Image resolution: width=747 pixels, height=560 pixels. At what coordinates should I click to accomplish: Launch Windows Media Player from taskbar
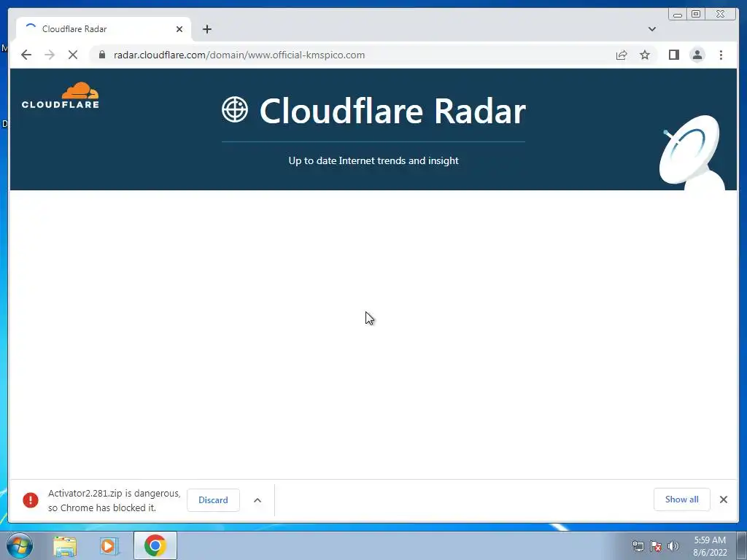[x=109, y=546]
